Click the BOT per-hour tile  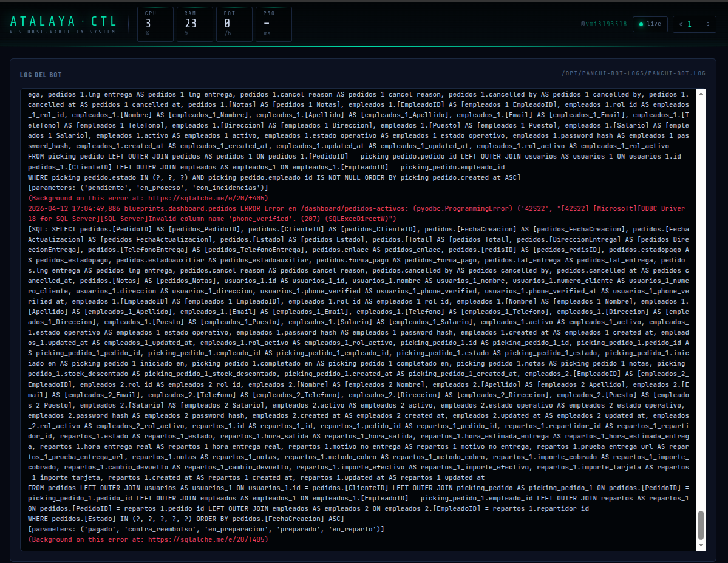(x=234, y=24)
